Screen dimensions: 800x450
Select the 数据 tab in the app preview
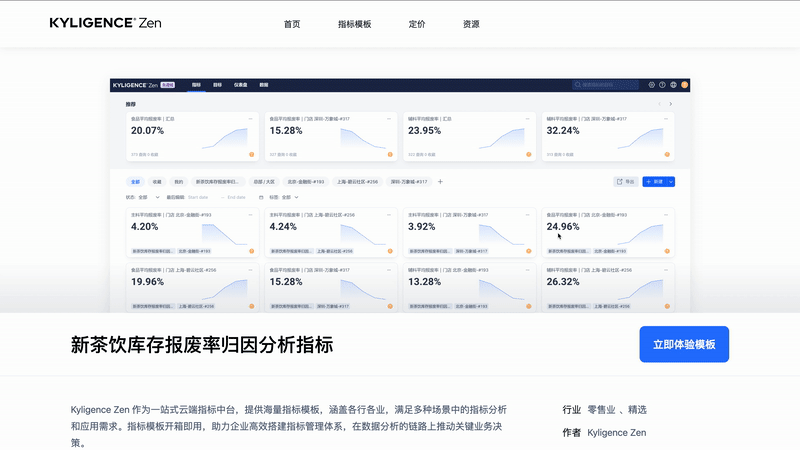pyautogui.click(x=264, y=85)
